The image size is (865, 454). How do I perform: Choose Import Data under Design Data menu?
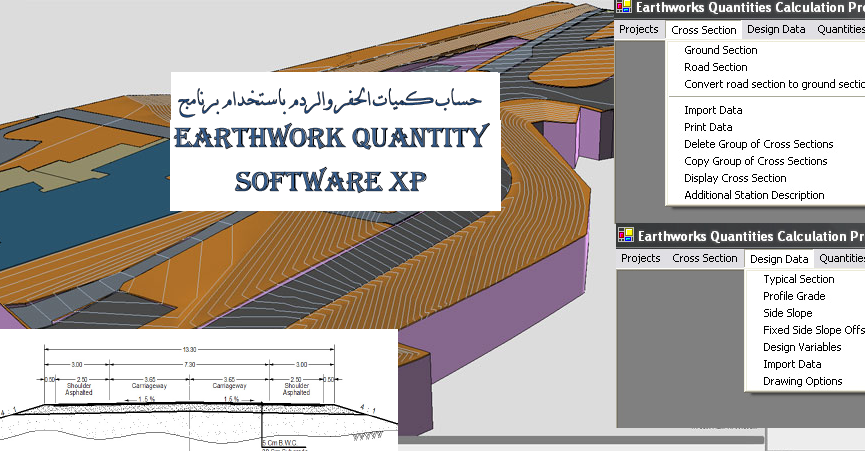coord(792,365)
